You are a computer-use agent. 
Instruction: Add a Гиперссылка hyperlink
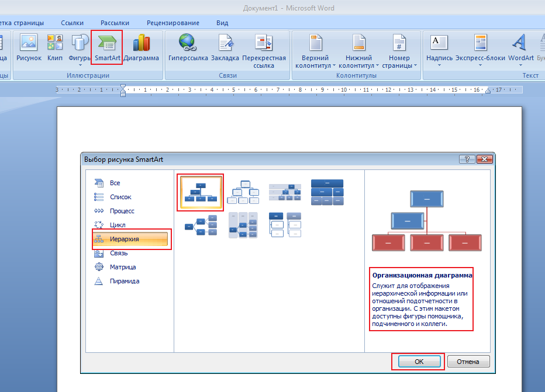click(x=188, y=47)
